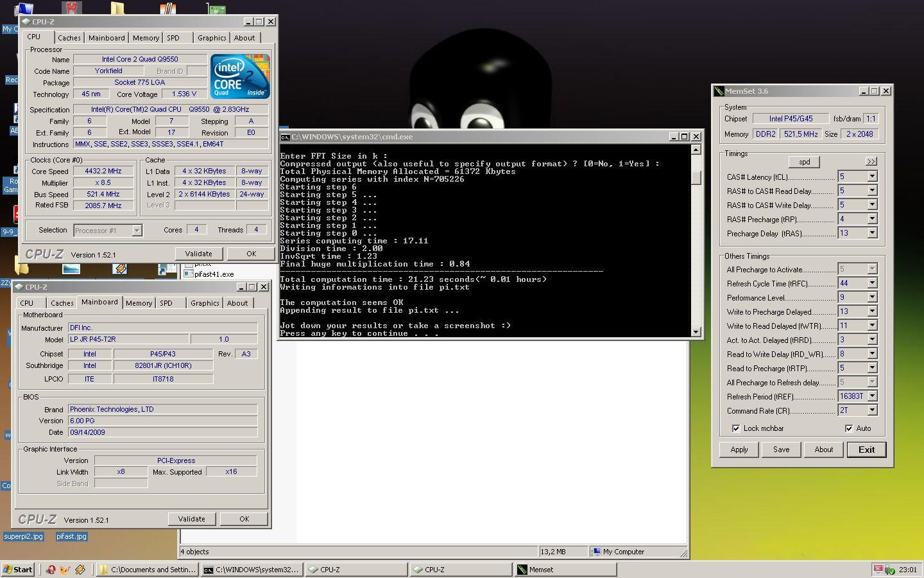The height and width of the screenshot is (578, 924).
Task: Open the Act. to Act. Delayed (tRRD) dropdown
Action: (872, 340)
